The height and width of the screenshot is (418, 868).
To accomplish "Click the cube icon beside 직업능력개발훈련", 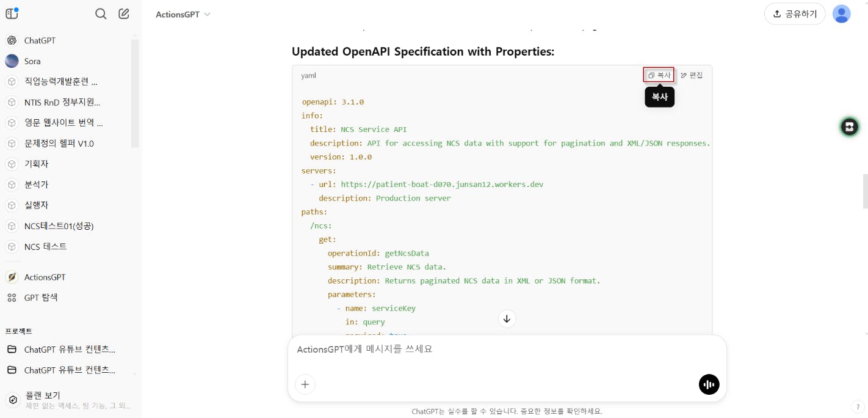I will point(12,81).
